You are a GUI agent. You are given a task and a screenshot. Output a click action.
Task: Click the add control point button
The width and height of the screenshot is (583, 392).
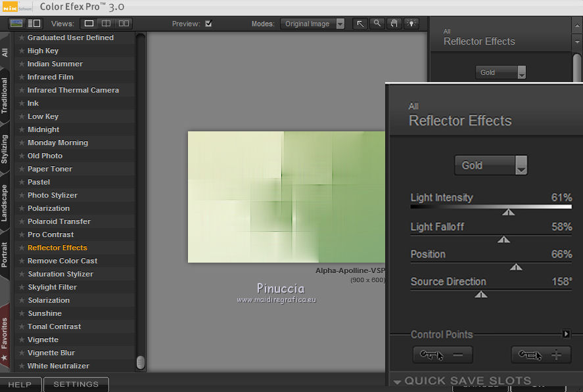[541, 355]
